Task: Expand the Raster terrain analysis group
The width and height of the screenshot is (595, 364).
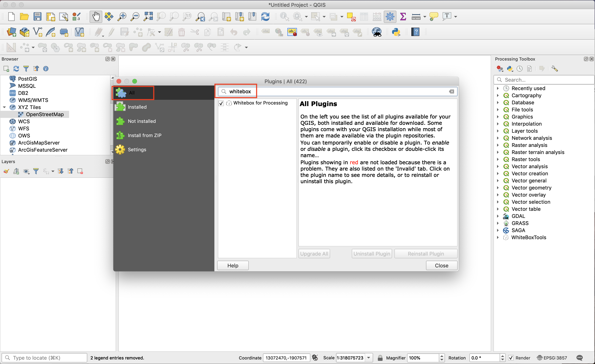Action: coord(498,152)
